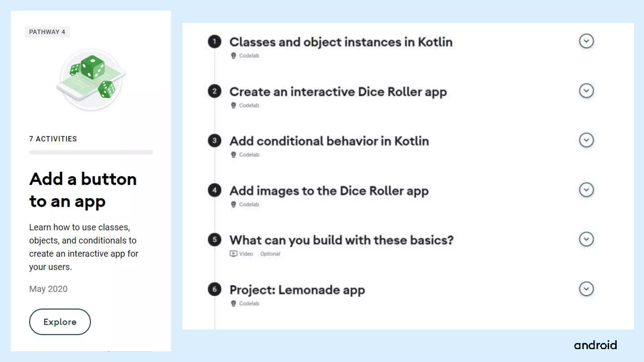The height and width of the screenshot is (362, 644).
Task: Click the step 6 number badge
Action: pyautogui.click(x=214, y=289)
